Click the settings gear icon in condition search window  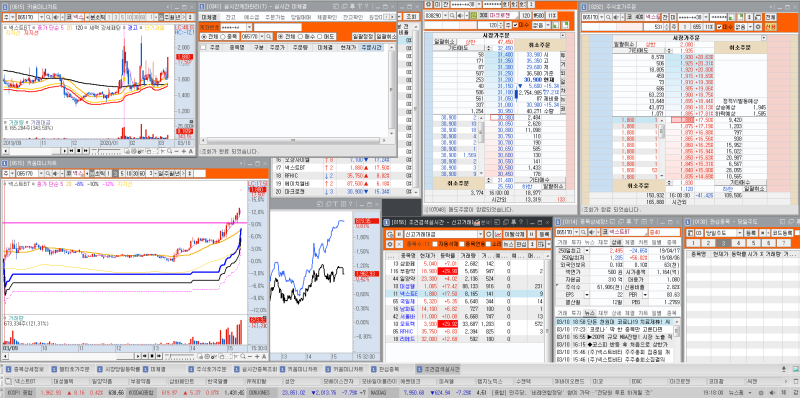click(389, 244)
